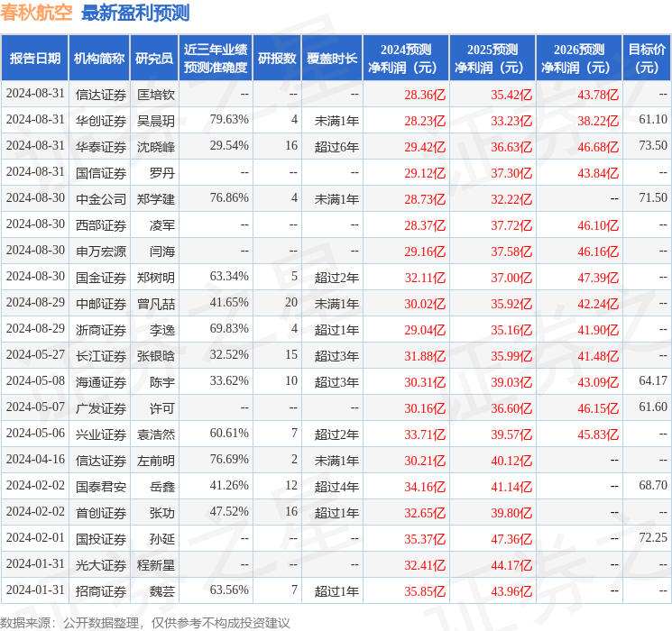Click researcher name 郑学建
This screenshot has height=631, width=672.
coord(155,199)
